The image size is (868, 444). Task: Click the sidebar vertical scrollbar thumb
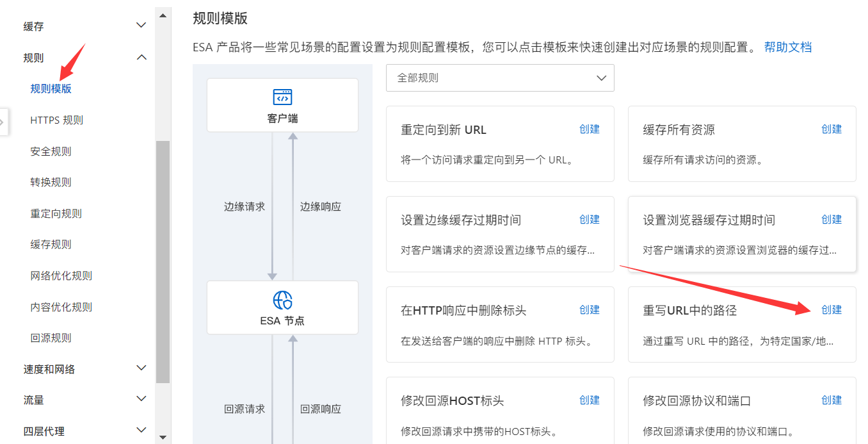pyautogui.click(x=163, y=261)
